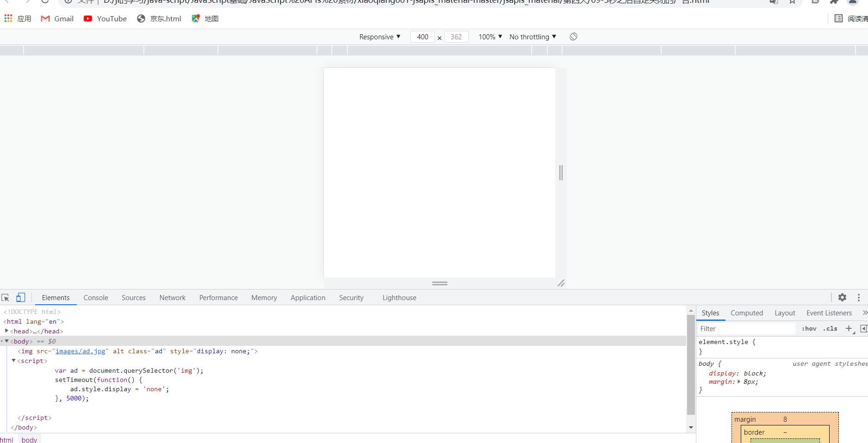Viewport: 868px width, 443px height.
Task: Expand the head element node
Action: point(6,331)
